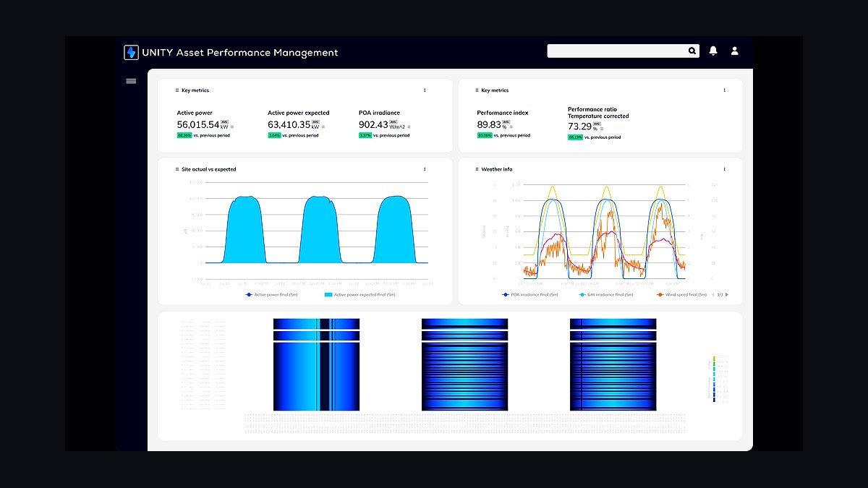Screen dimensions: 868x488
Task: Click the 63,410.35 Active power expected value
Action: click(x=289, y=124)
